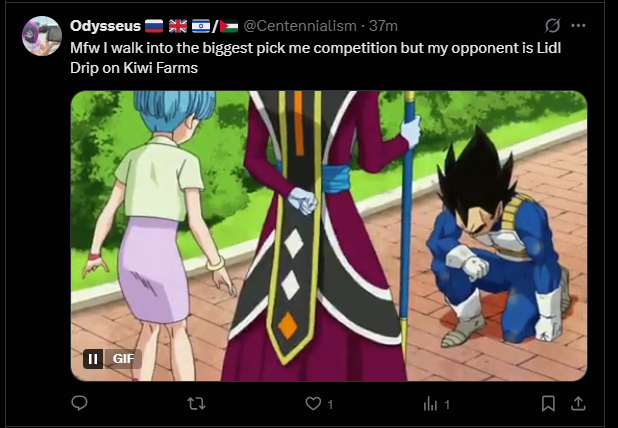Open the three-dot more options menu
618x428 pixels.
click(578, 26)
